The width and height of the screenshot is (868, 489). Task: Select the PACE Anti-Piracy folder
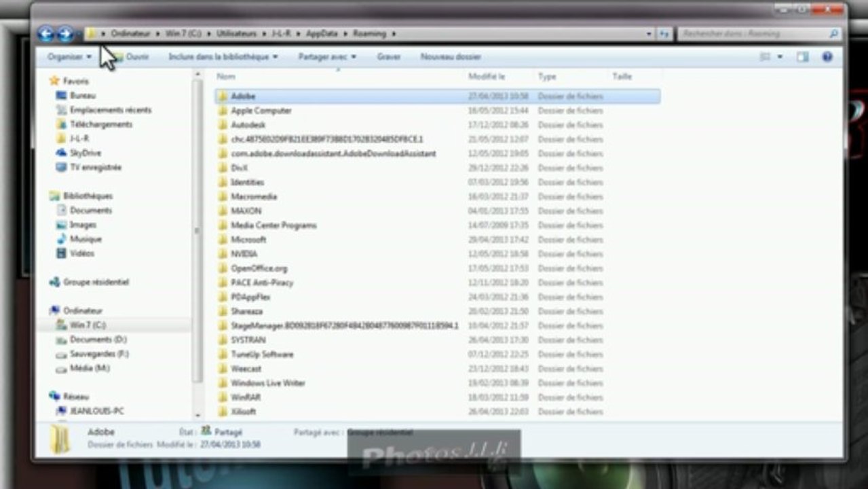coord(261,283)
